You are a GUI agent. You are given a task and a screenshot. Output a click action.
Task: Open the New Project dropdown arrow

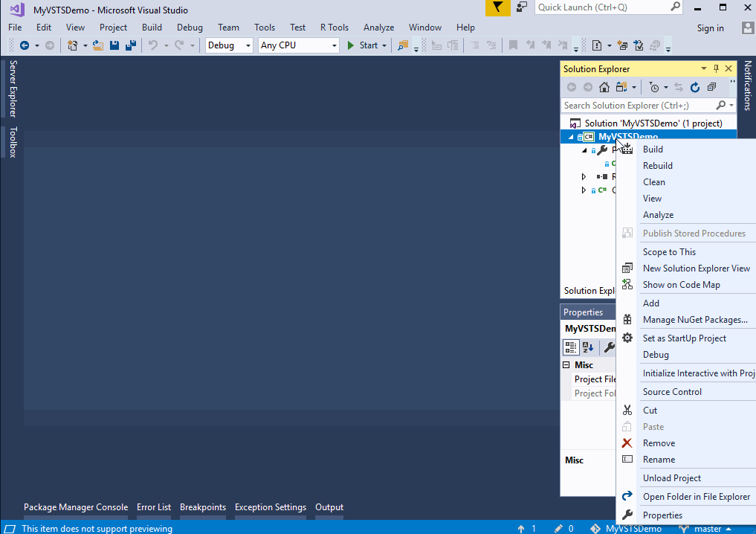(85, 46)
